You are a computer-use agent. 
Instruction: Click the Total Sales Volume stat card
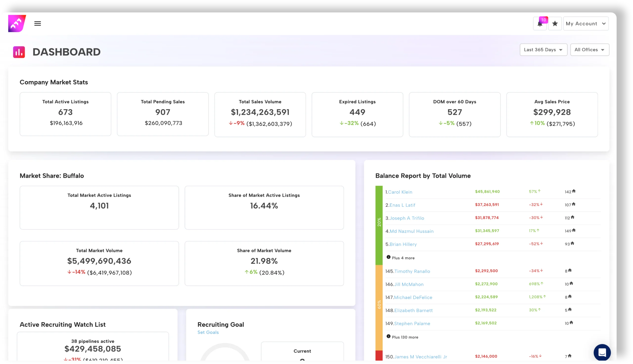click(x=260, y=115)
